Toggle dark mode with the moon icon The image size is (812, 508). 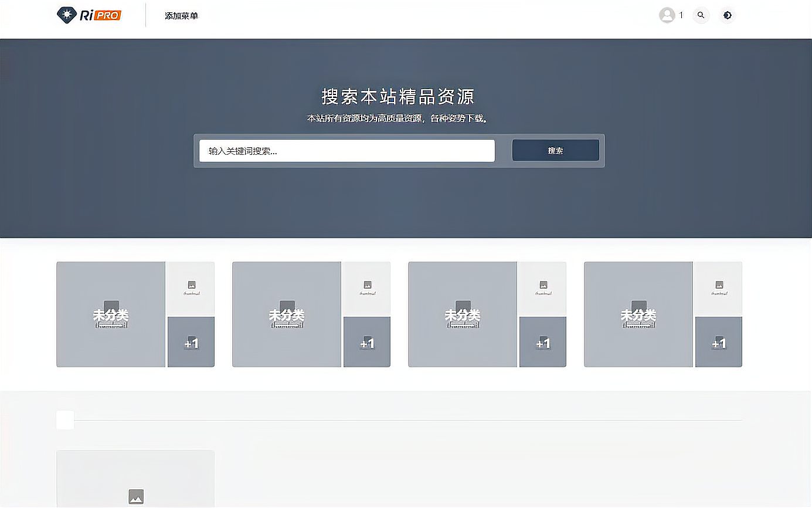click(x=728, y=15)
